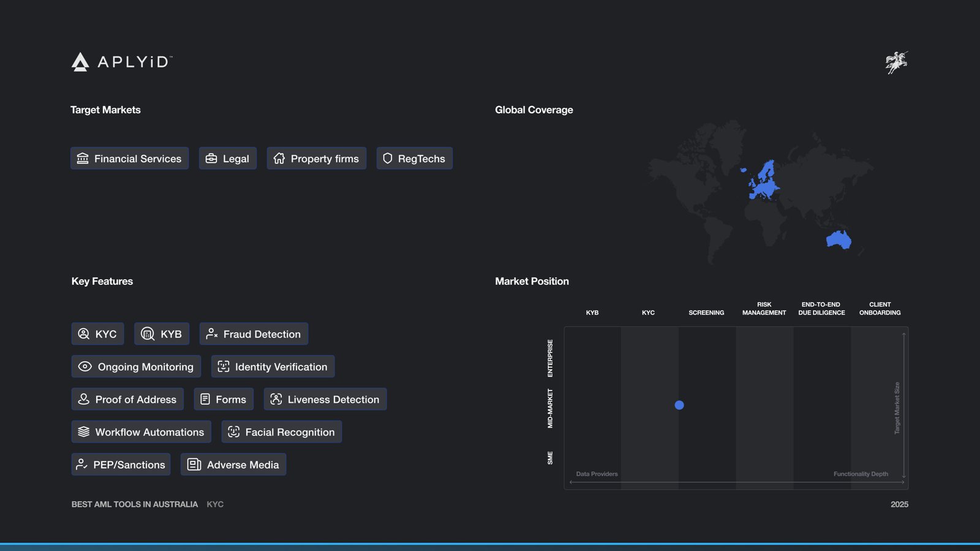980x551 pixels.
Task: Click the person icon in Proof of Address
Action: click(x=84, y=399)
